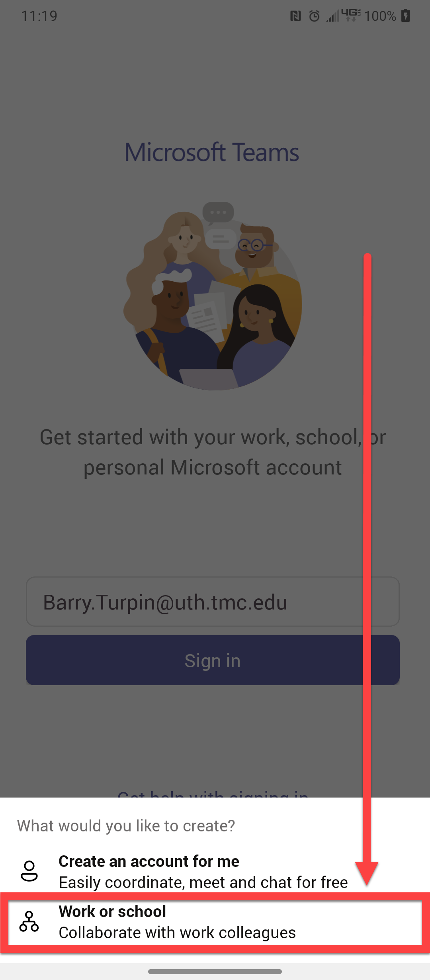Tap the Barry.Turpin@uth.tmc.edu email field
The width and height of the screenshot is (430, 980).
pos(213,602)
